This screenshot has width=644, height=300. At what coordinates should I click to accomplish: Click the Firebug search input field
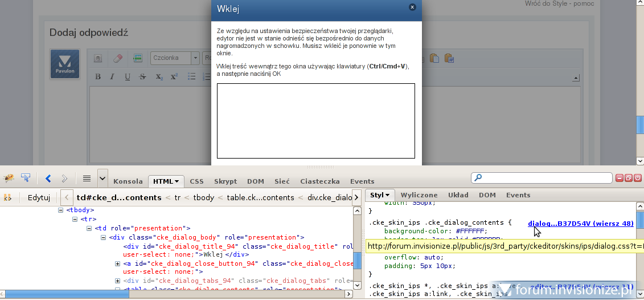pos(541,178)
